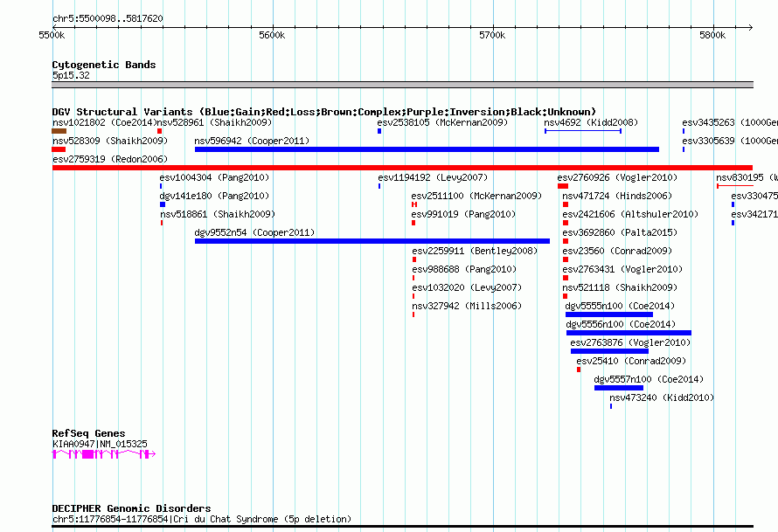Click the nsv1021802 (Coe2014) brown variant bar

[x=59, y=131]
